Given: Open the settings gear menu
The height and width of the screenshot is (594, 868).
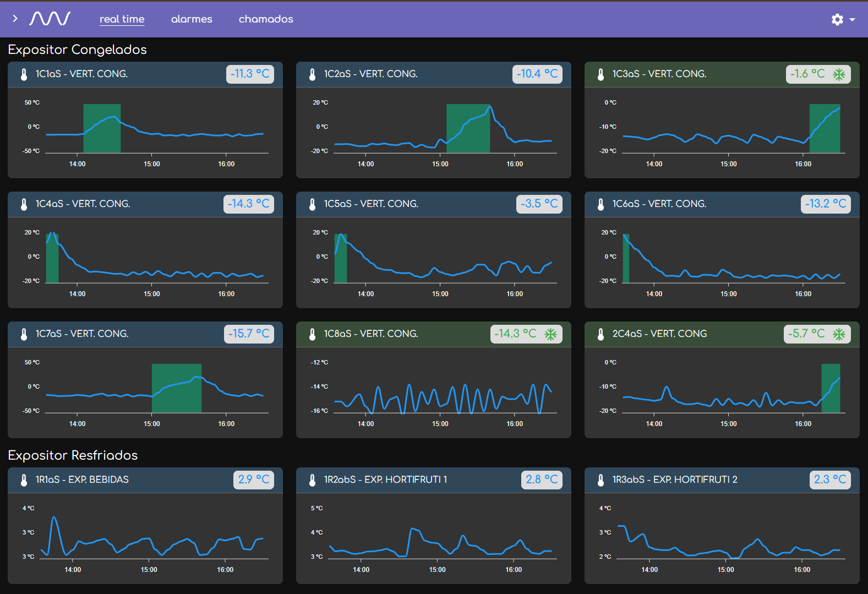Looking at the screenshot, I should [x=837, y=19].
